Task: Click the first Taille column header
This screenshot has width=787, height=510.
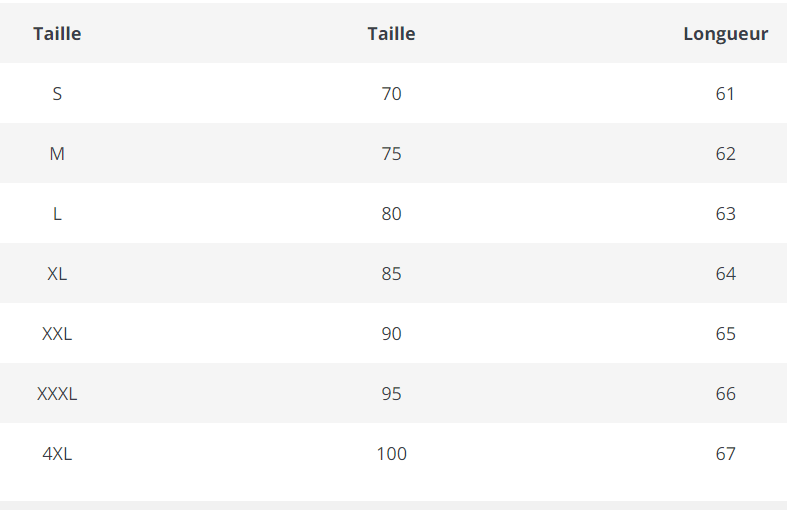Action: click(x=57, y=34)
